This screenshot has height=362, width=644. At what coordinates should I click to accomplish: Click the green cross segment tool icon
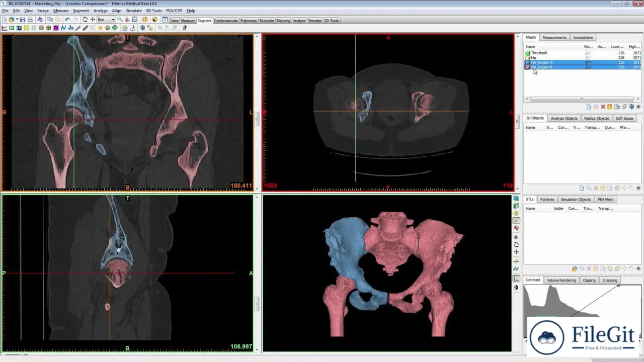click(x=115, y=28)
